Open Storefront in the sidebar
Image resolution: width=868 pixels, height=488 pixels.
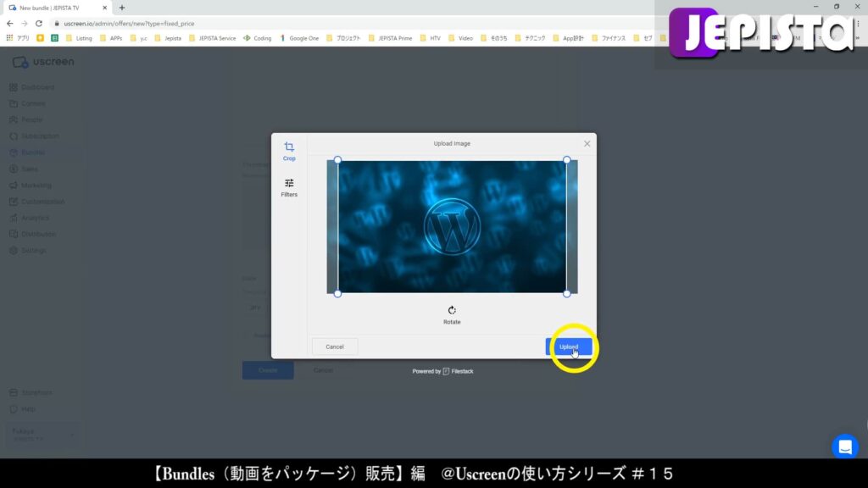point(31,393)
